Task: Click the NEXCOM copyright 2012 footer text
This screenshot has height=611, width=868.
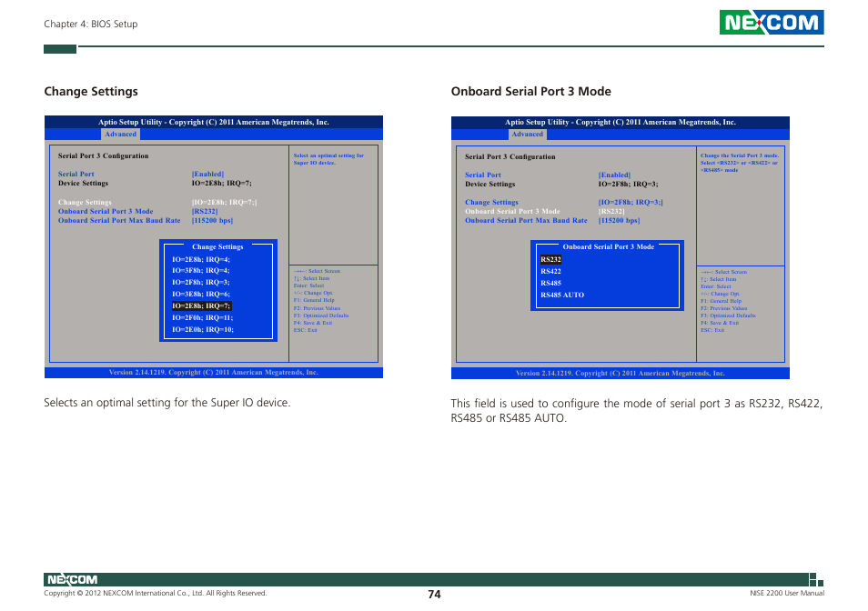Action: (155, 593)
